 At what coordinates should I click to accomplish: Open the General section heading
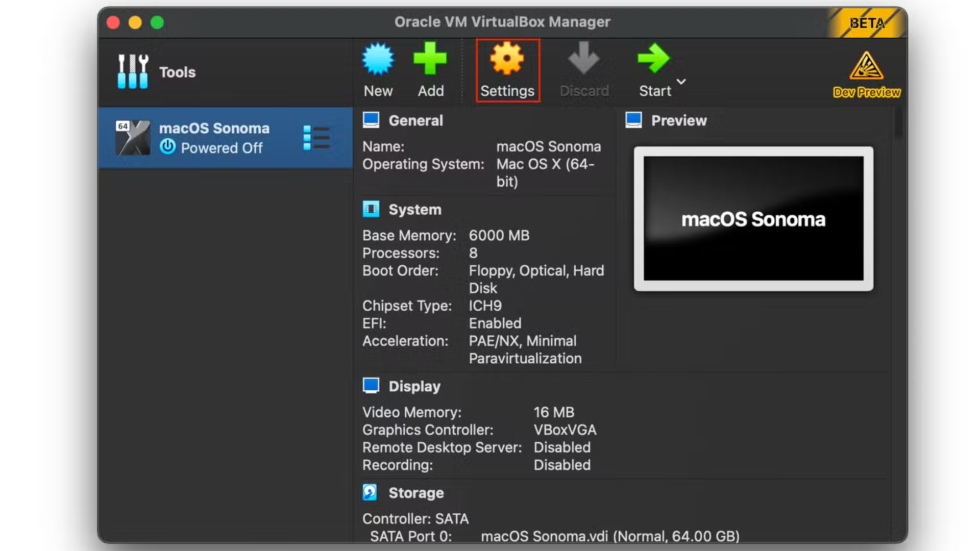[x=415, y=120]
